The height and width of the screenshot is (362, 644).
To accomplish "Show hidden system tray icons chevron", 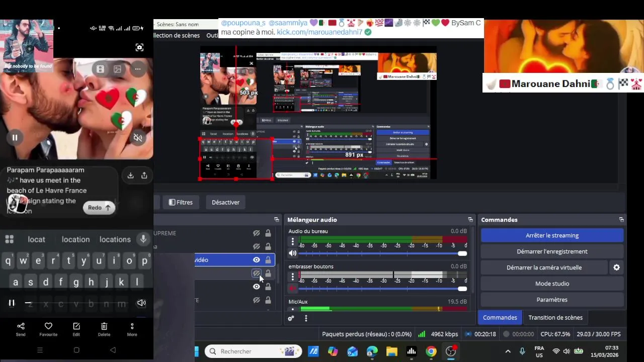I will click(x=508, y=351).
